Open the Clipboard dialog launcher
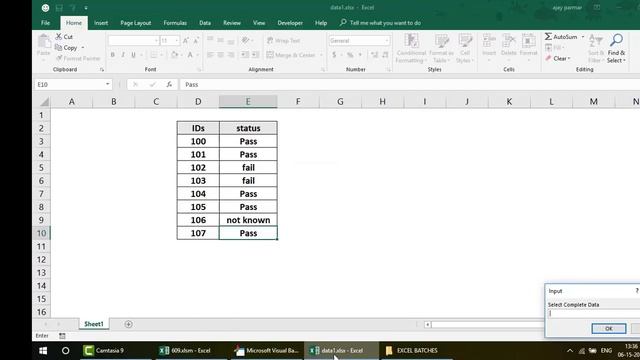 point(102,70)
